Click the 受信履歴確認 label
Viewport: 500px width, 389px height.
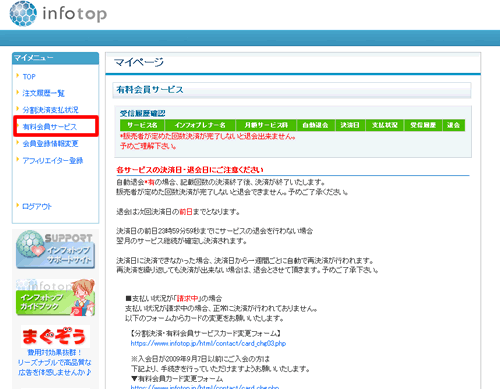click(x=143, y=113)
